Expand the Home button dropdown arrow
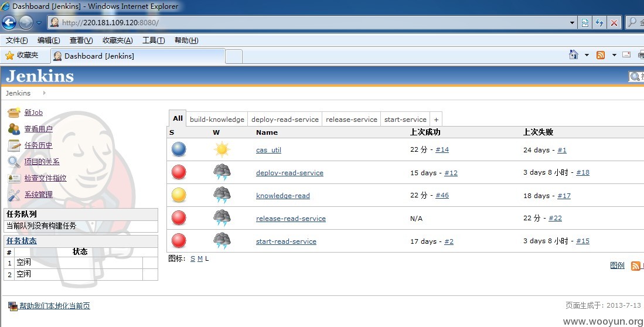The height and width of the screenshot is (327, 644). coord(587,55)
